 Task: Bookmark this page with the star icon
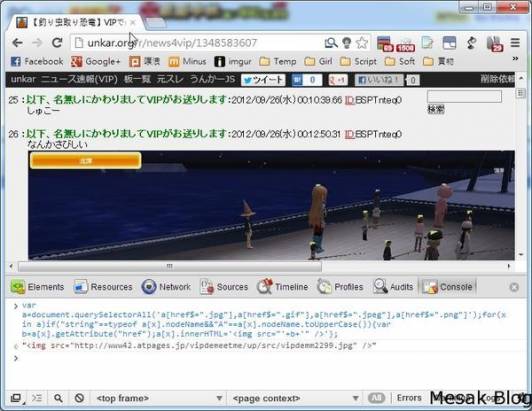362,43
